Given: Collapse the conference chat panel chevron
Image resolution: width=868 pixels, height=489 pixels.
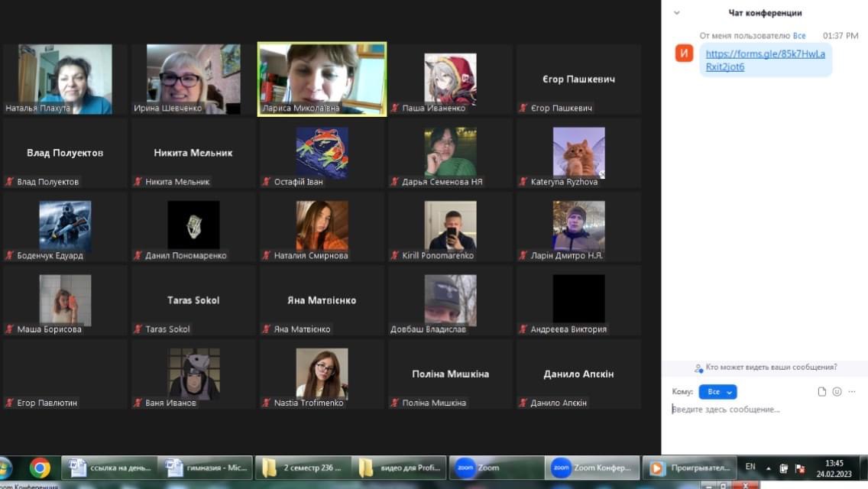Looking at the screenshot, I should coord(676,13).
